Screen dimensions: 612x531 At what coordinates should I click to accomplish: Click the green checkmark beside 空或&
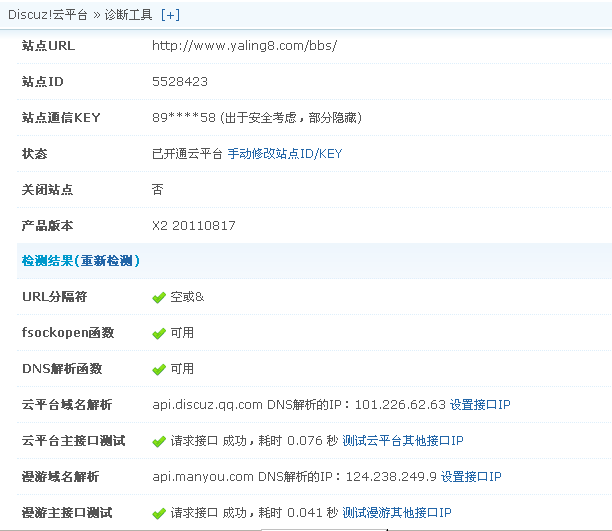159,298
